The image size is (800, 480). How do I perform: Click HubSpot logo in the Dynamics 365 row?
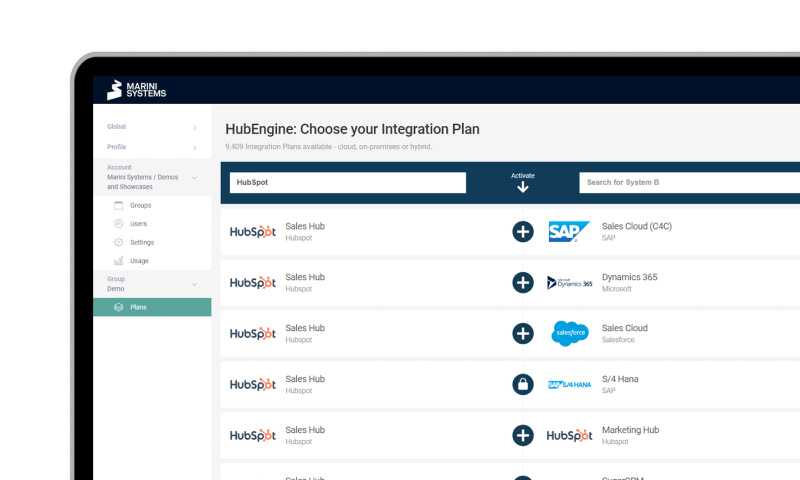pyautogui.click(x=253, y=283)
